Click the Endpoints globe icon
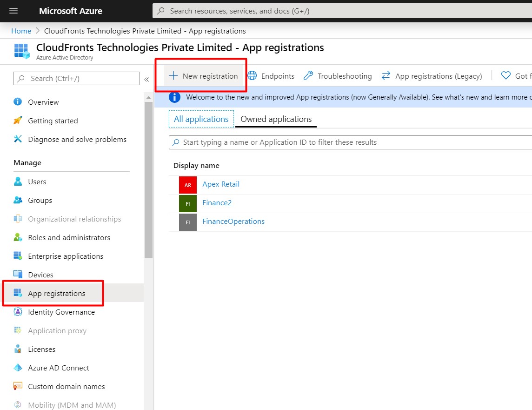532x410 pixels. (252, 76)
